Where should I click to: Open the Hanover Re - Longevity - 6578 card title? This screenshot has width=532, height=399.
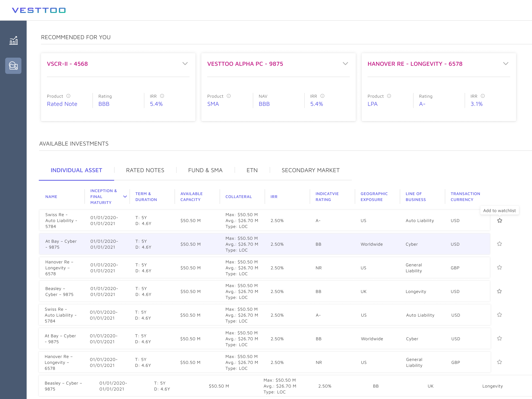pos(415,64)
